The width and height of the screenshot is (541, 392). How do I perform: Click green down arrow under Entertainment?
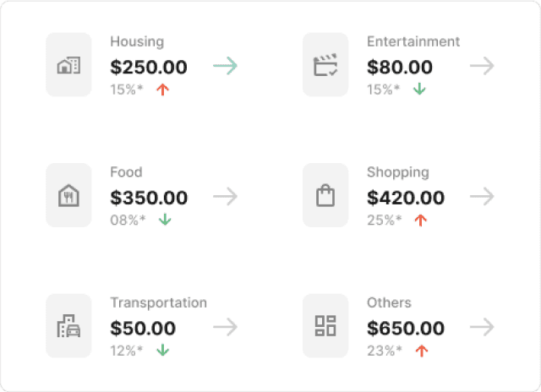point(419,90)
